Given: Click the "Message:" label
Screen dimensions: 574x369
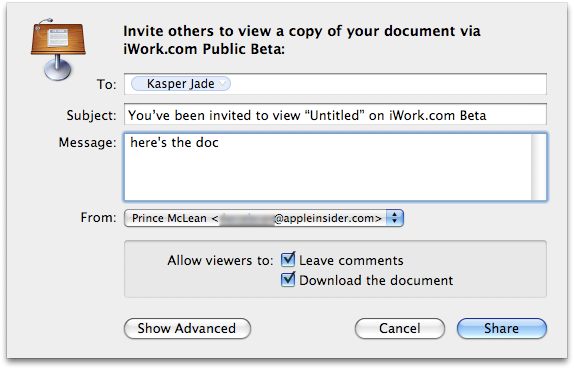Looking at the screenshot, I should [x=87, y=142].
